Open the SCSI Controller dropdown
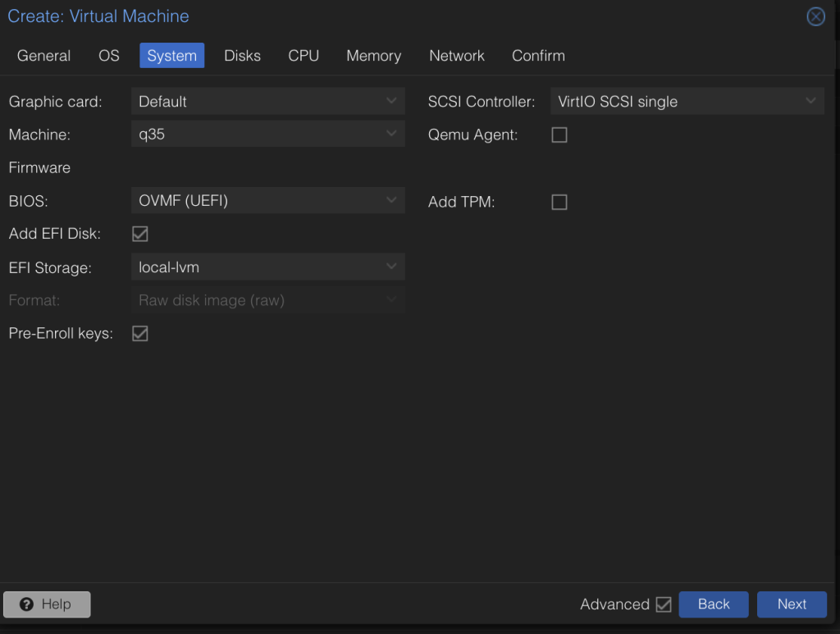Screen dimensions: 840x634 pos(686,102)
